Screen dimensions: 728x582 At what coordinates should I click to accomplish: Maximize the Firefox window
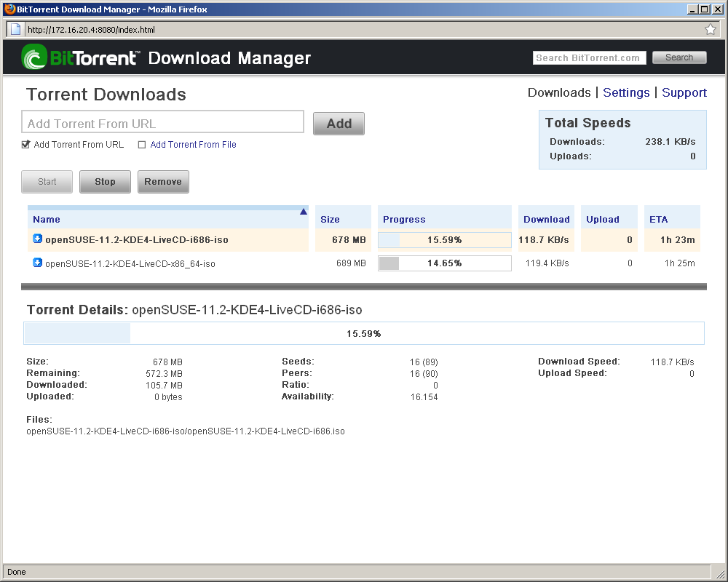click(704, 9)
